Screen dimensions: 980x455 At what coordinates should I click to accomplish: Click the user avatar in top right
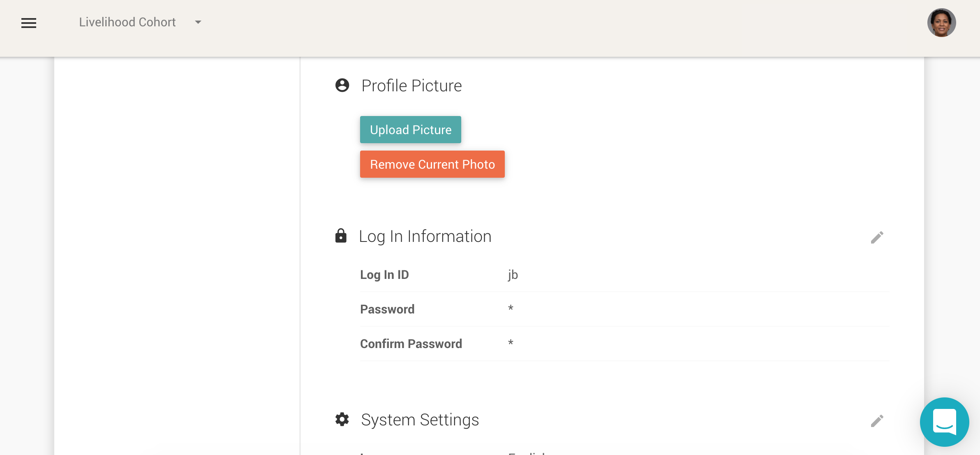[941, 23]
